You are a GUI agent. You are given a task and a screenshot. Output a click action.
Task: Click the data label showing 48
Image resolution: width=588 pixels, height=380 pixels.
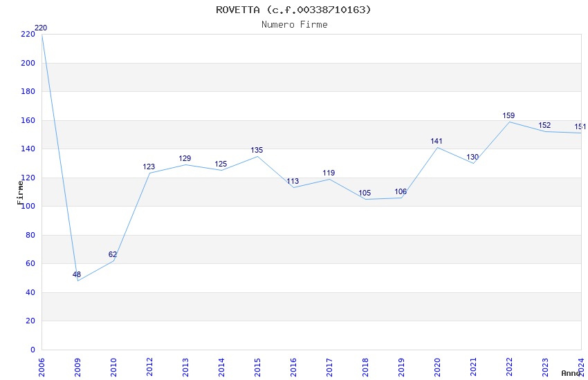tap(77, 275)
